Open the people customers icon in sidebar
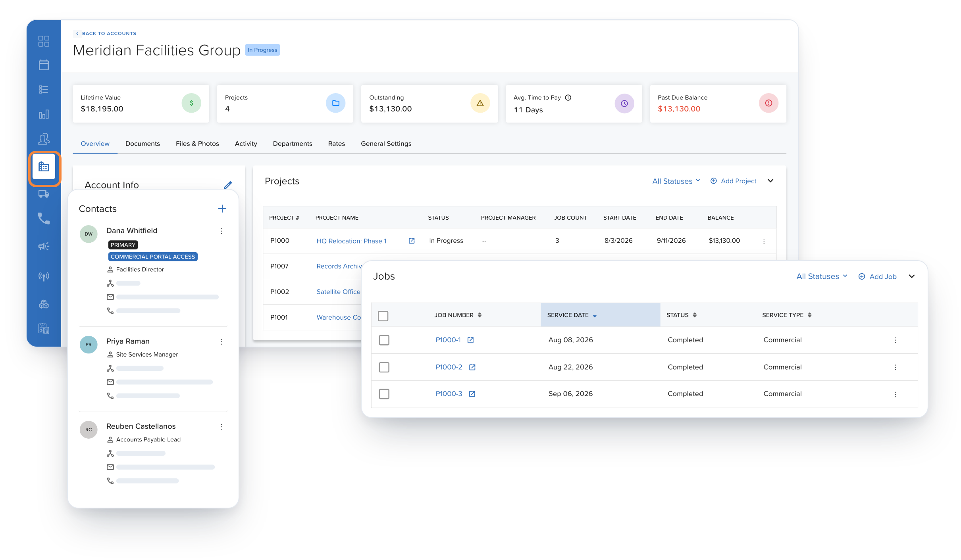This screenshot has height=560, width=961. tap(44, 138)
